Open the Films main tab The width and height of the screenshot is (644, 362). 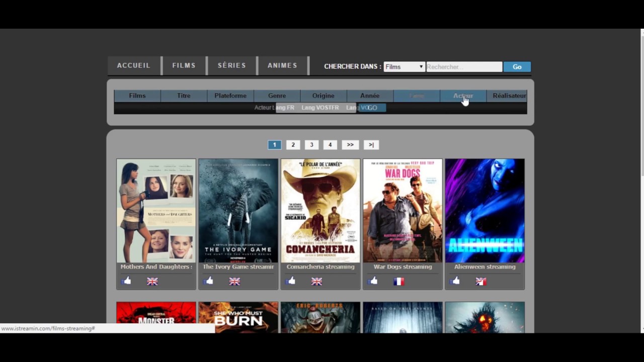coord(184,65)
